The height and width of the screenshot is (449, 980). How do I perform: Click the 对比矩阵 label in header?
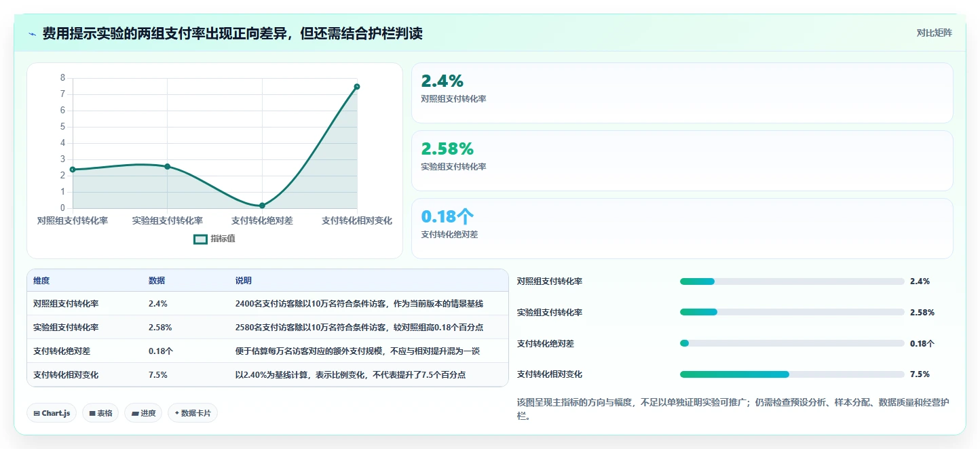(934, 33)
